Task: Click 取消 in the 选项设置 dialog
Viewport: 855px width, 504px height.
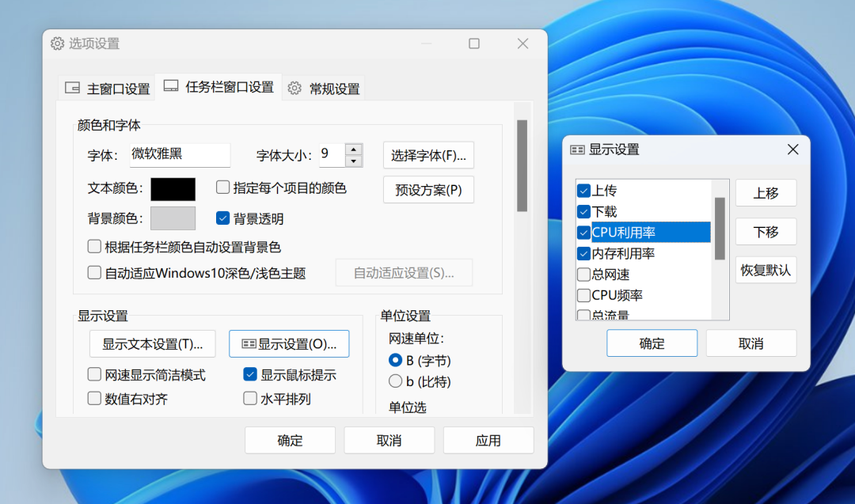Action: 389,440
